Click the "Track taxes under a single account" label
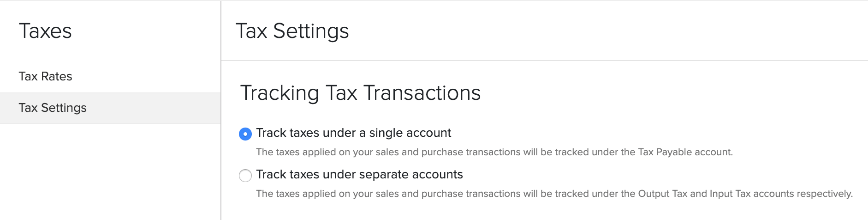Viewport: 868px width, 220px height. 353,133
